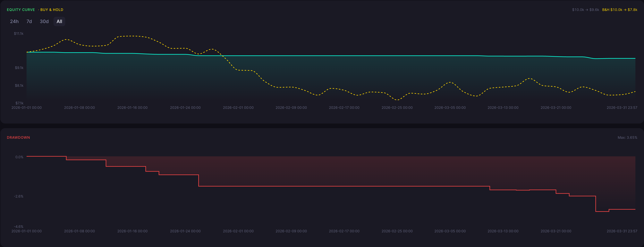Click equity chart date 2026-02-01 00:00
The image size is (644, 247).
[238, 107]
